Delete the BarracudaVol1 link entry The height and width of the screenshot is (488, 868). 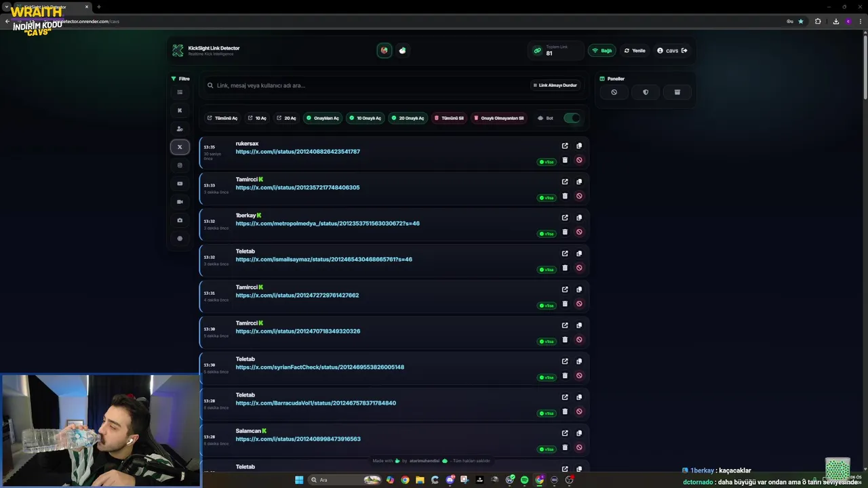565,411
